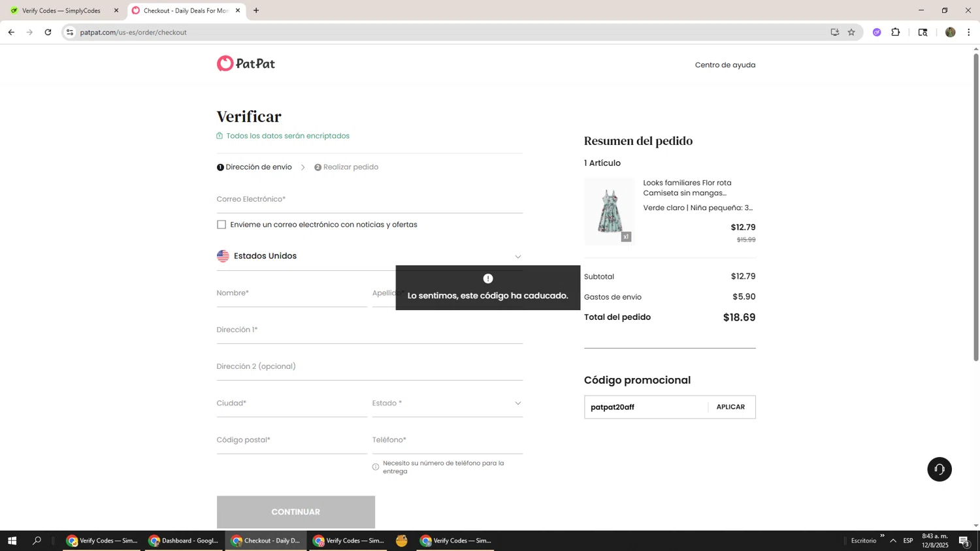
Task: Check the news and offers email checkbox
Action: [221, 225]
